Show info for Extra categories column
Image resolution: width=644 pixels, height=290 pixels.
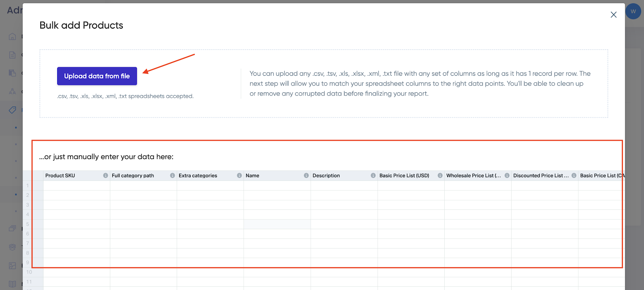(239, 176)
